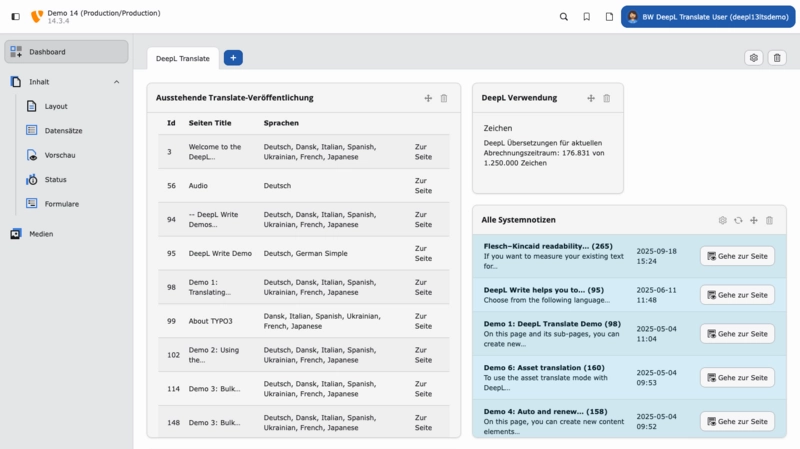Click Zur Seite for page 3
Image resolution: width=800 pixels, height=449 pixels.
coord(423,152)
